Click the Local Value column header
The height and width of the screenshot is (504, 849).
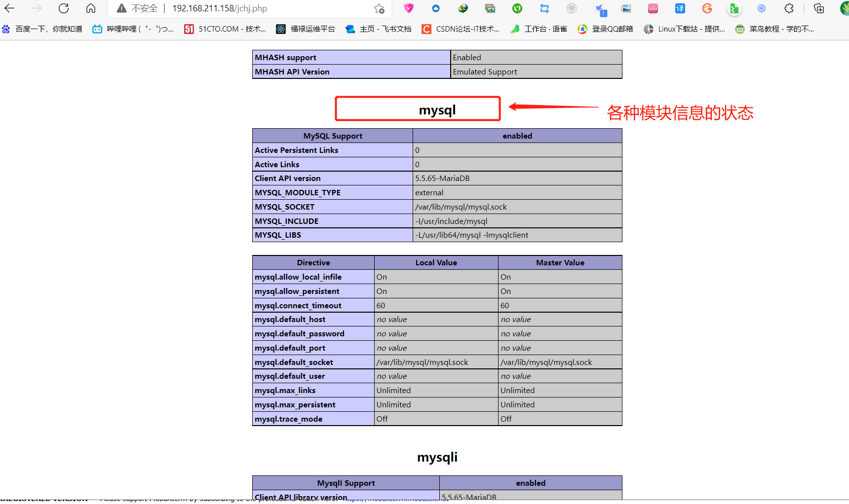click(x=436, y=263)
